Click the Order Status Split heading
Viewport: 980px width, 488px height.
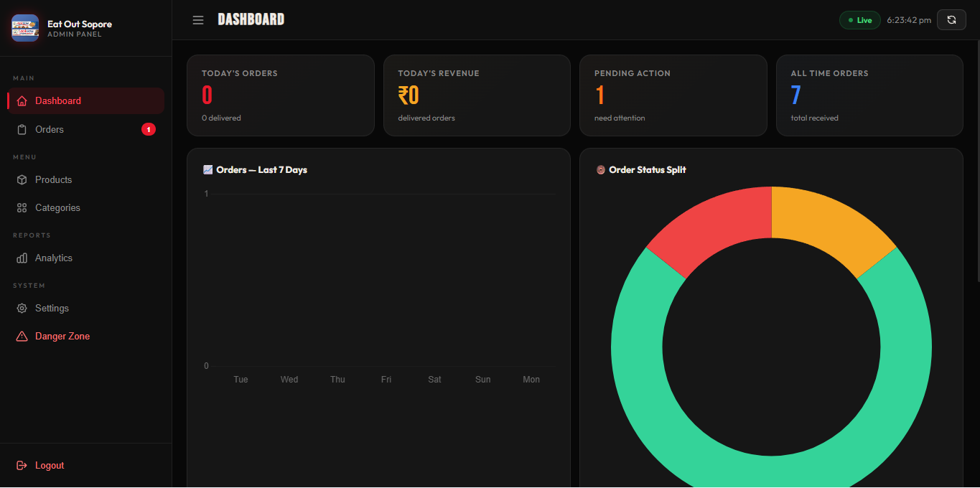tap(648, 170)
